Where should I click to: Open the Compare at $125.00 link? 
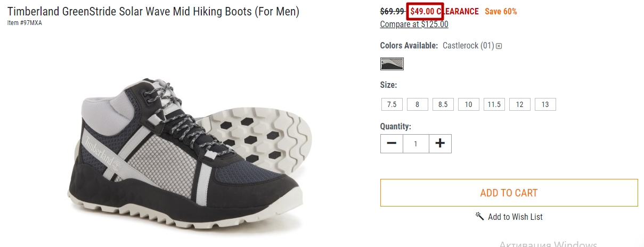pyautogui.click(x=414, y=24)
